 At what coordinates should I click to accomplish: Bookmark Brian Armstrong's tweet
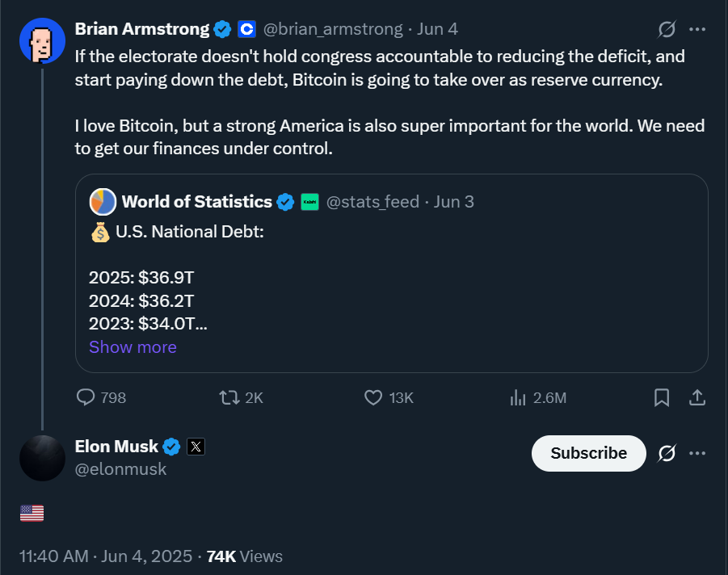coord(661,397)
